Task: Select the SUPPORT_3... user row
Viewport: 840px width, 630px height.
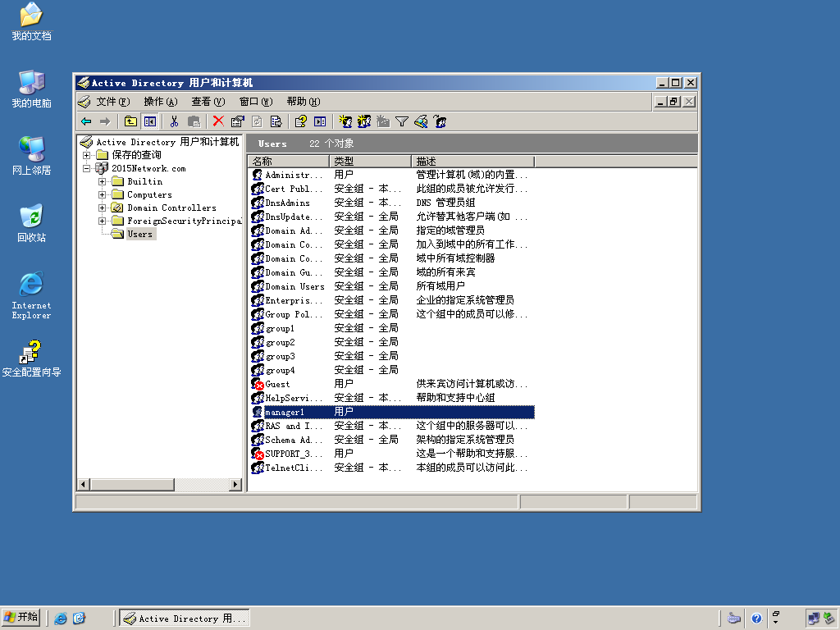Action: click(391, 453)
